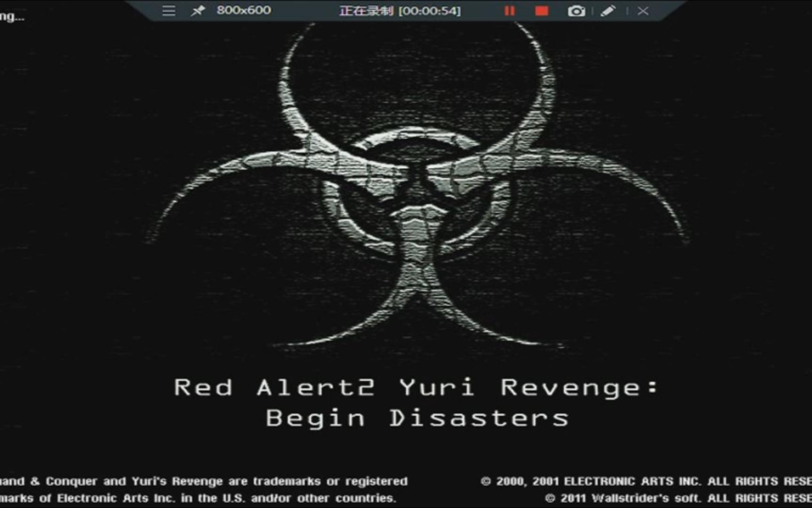Open the pencil annotation tool
This screenshot has width=812, height=508.
click(x=608, y=10)
